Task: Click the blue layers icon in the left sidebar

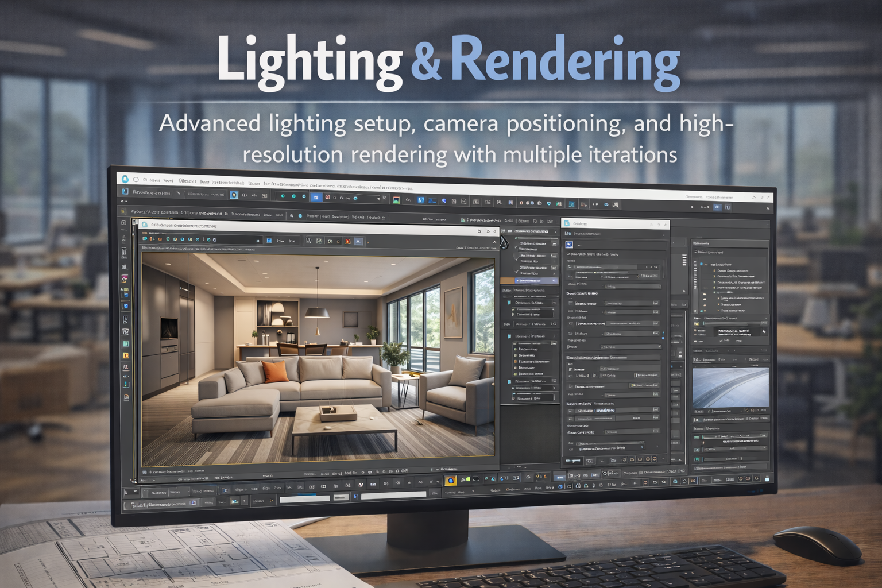Action: point(127,306)
